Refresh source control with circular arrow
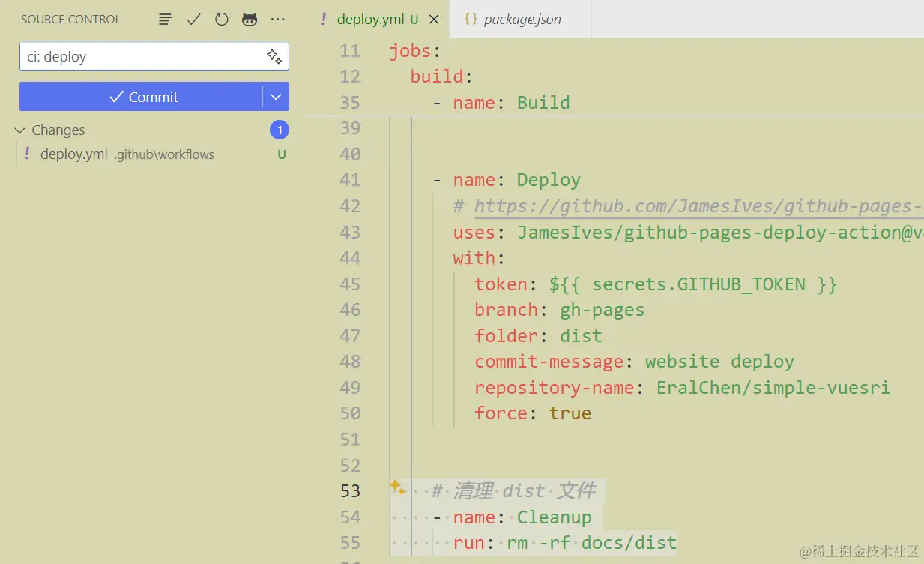Viewport: 924px width, 564px height. pyautogui.click(x=221, y=19)
